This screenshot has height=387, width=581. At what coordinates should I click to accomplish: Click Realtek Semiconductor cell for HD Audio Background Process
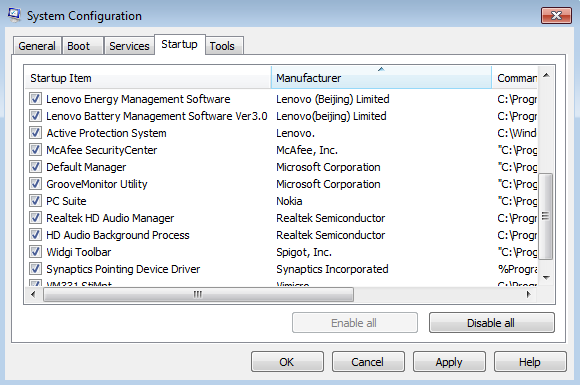331,235
